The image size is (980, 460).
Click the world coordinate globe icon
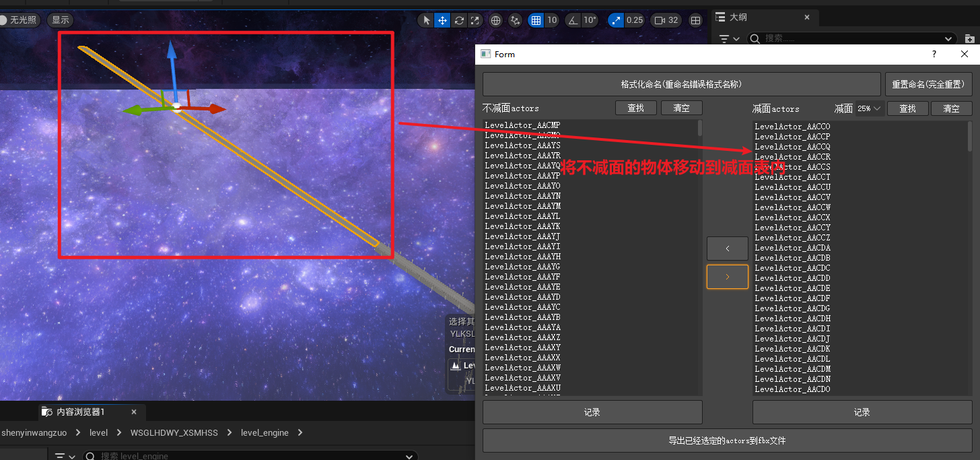click(496, 20)
